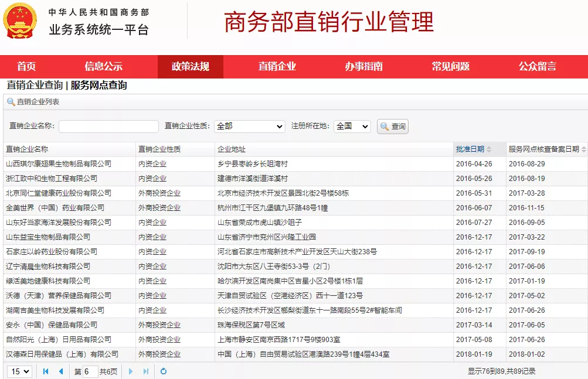Sort by 服务网点核查备案日期 sort arrows

pyautogui.click(x=583, y=149)
